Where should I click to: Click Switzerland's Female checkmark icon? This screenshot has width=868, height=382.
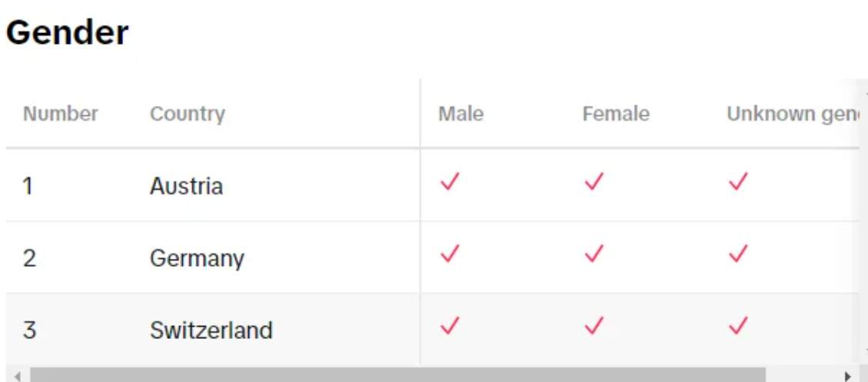point(594,326)
